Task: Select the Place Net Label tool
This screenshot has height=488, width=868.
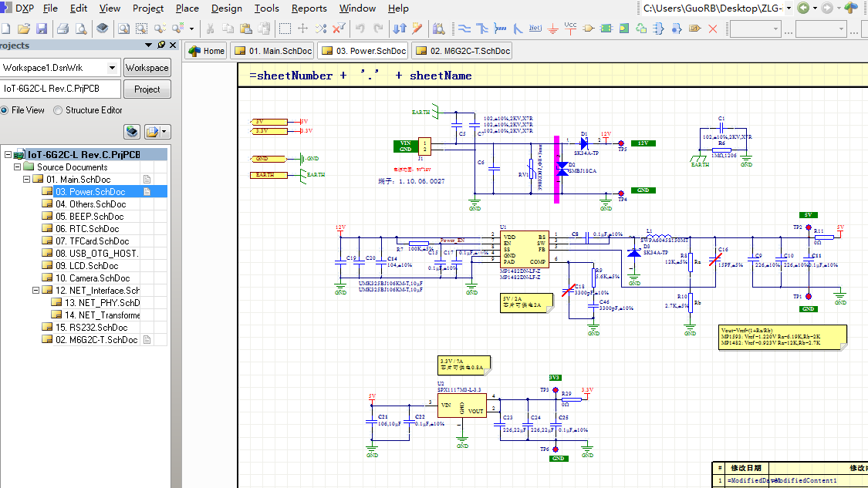Action: click(535, 29)
